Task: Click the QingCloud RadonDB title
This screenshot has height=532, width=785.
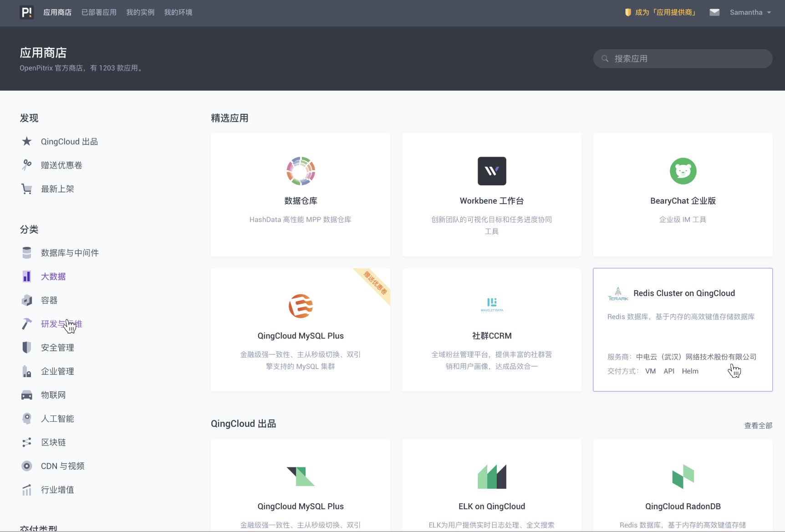Action: (683, 506)
